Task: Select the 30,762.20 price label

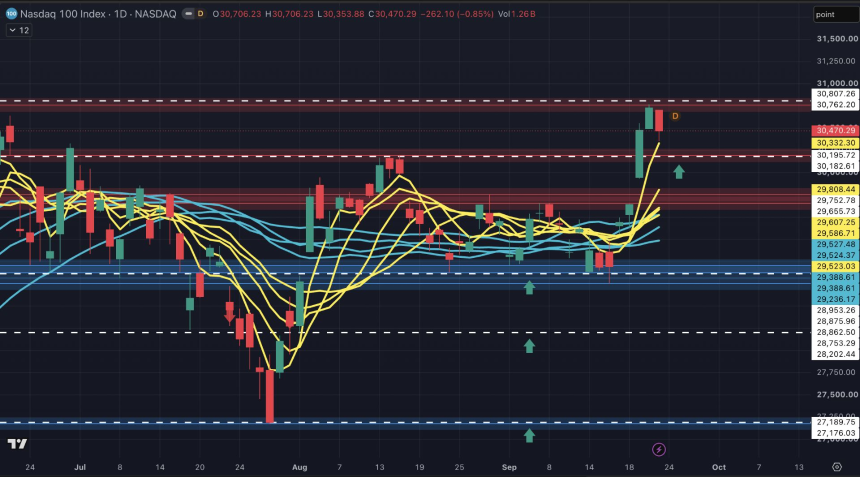Action: tap(835, 105)
